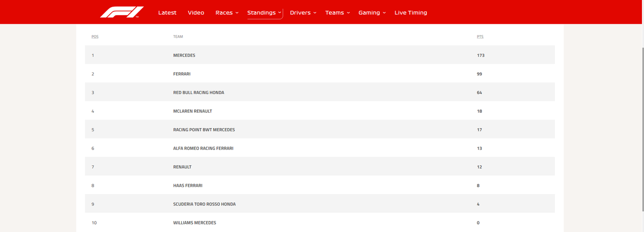The width and height of the screenshot is (644, 232).
Task: Open the Teams menu
Action: pos(335,13)
